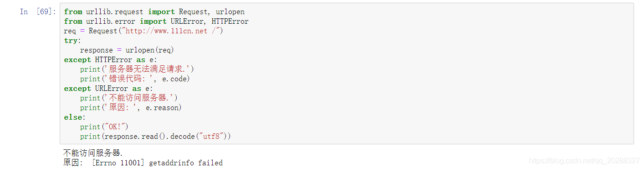Click the response = urlopen(req) line
The width and height of the screenshot is (644, 169).
tap(127, 50)
